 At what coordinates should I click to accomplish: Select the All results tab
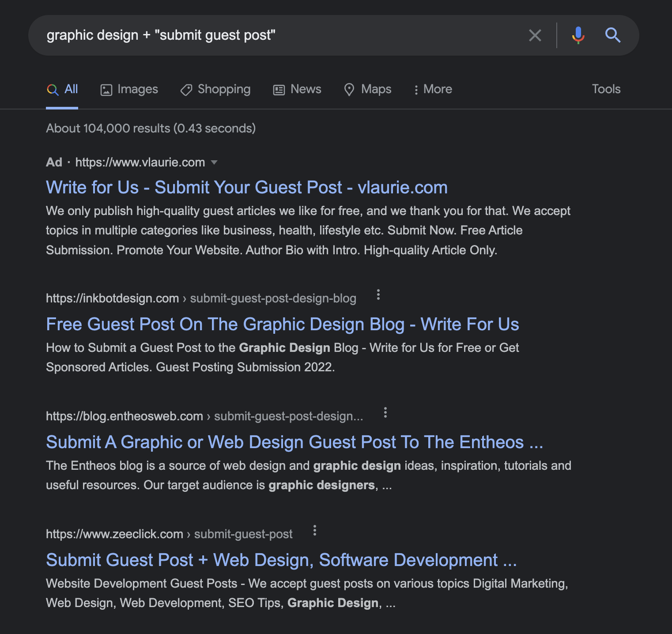pyautogui.click(x=62, y=89)
